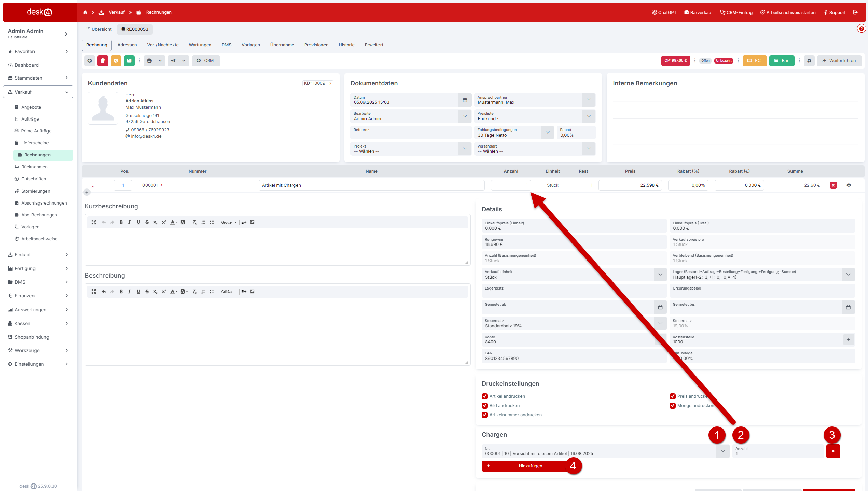Disable Artikelnummer andrucken checkbox
This screenshot has width=868, height=491.
pos(485,415)
